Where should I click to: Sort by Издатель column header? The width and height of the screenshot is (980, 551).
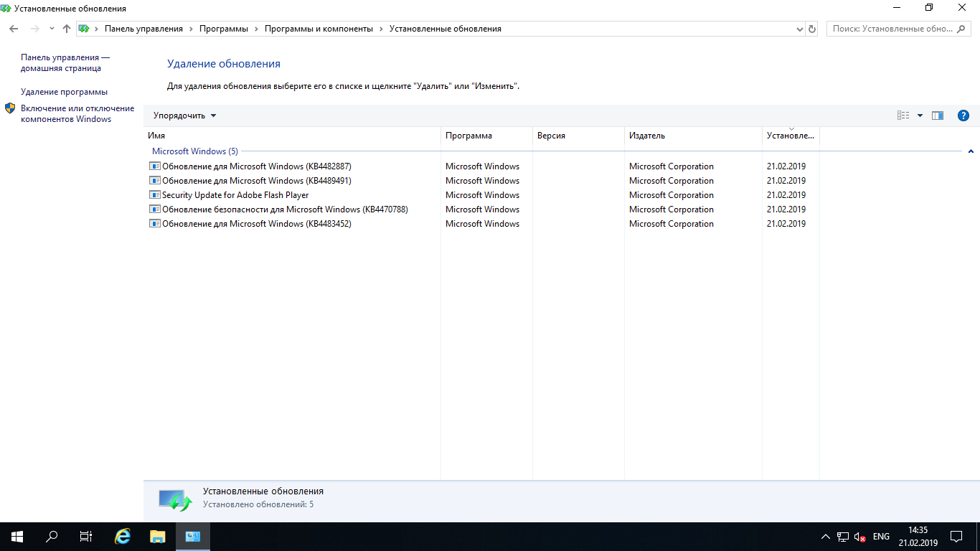click(x=693, y=136)
